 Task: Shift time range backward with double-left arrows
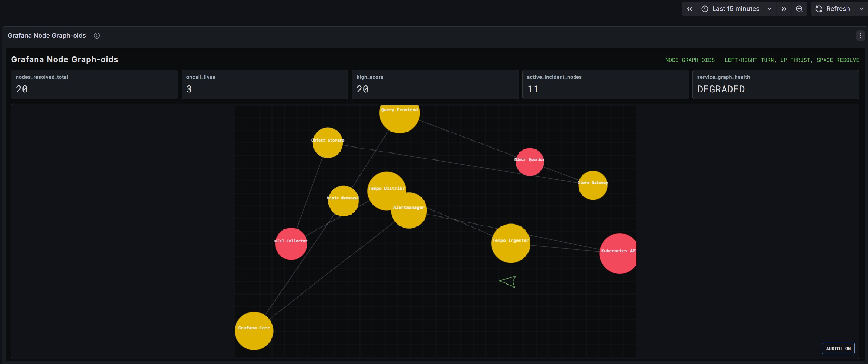pos(689,9)
